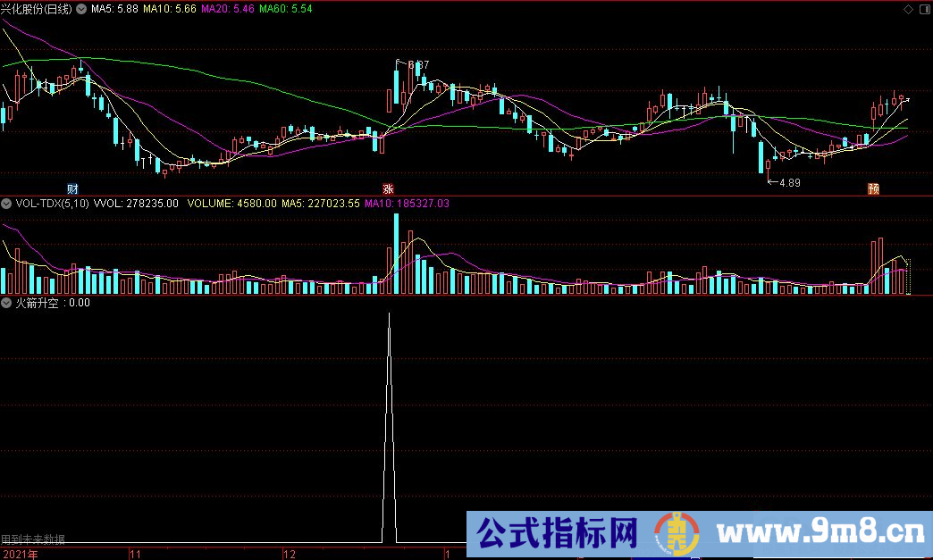
Task: Click the 12 month marker on time axis
Action: pos(290,554)
